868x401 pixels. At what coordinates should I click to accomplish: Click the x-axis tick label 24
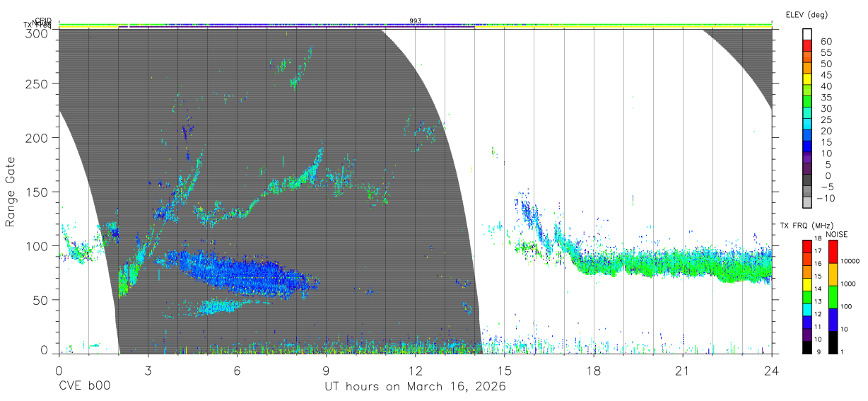[772, 371]
